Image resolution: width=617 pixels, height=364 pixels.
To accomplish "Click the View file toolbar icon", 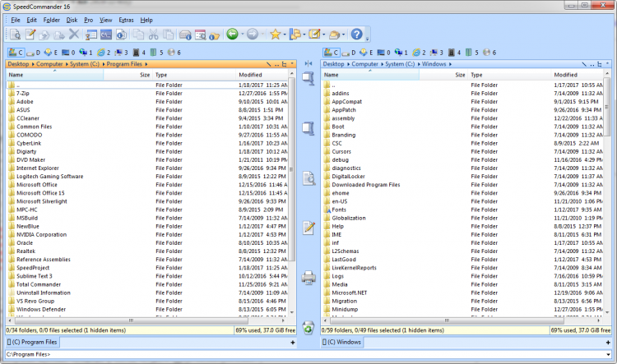I will (x=16, y=35).
